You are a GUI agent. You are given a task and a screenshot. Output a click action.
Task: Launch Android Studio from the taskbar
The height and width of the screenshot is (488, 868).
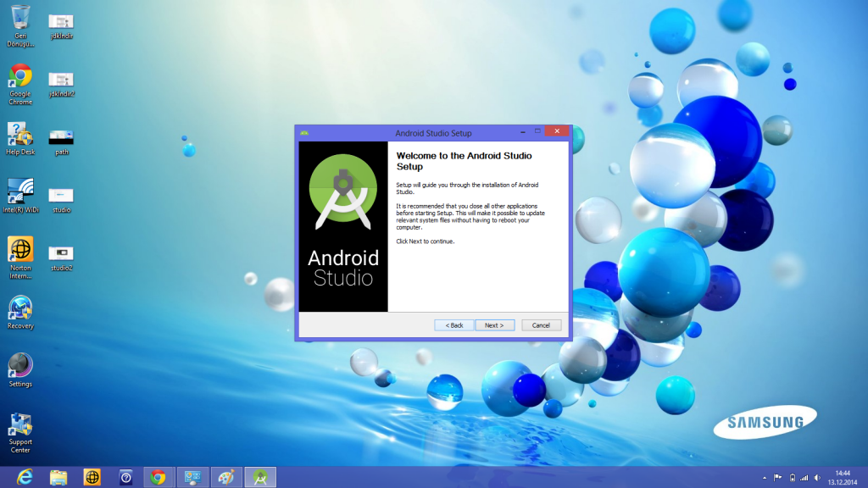click(x=259, y=477)
